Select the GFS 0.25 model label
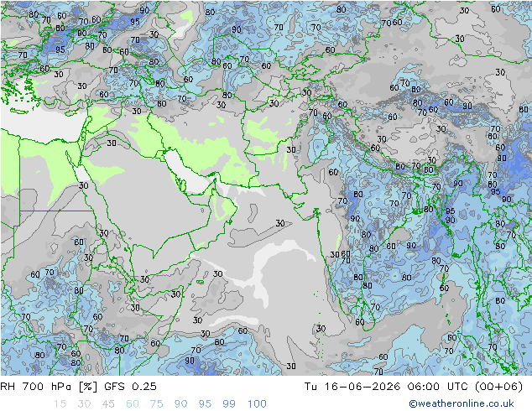Viewport: 532px width, 411px height. 130,387
